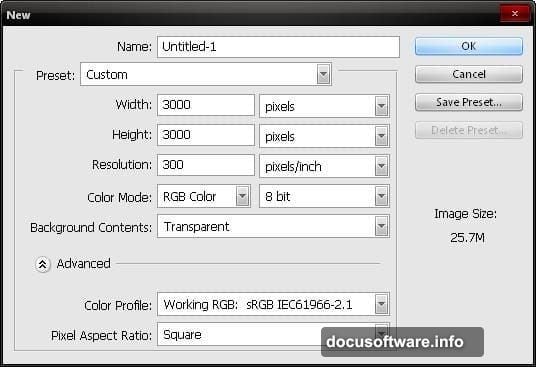Open the Height units dropdown
536x367 pixels.
tap(324, 136)
